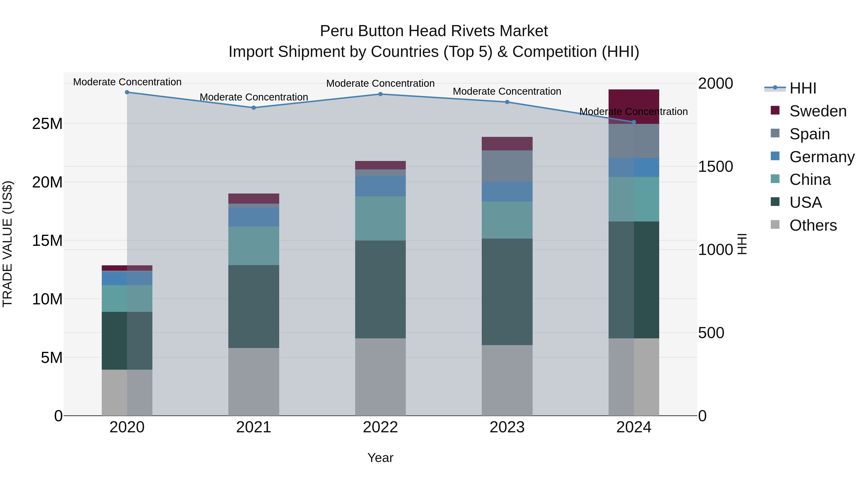Select the Germany segment of the 2021 bar

pos(254,217)
